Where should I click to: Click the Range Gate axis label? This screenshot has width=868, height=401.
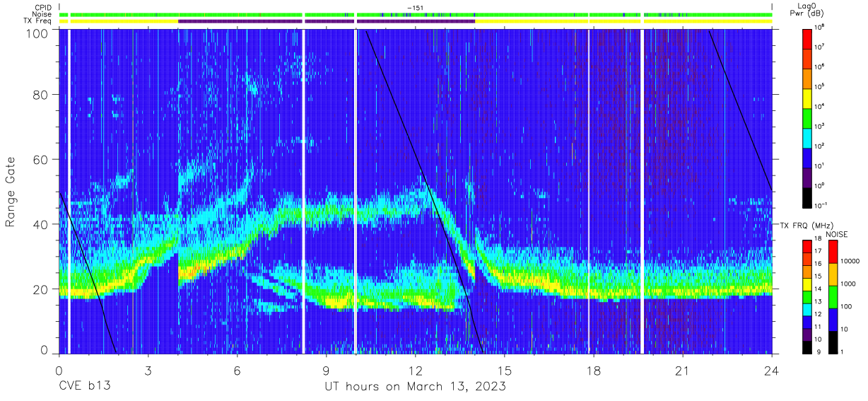pos(11,192)
